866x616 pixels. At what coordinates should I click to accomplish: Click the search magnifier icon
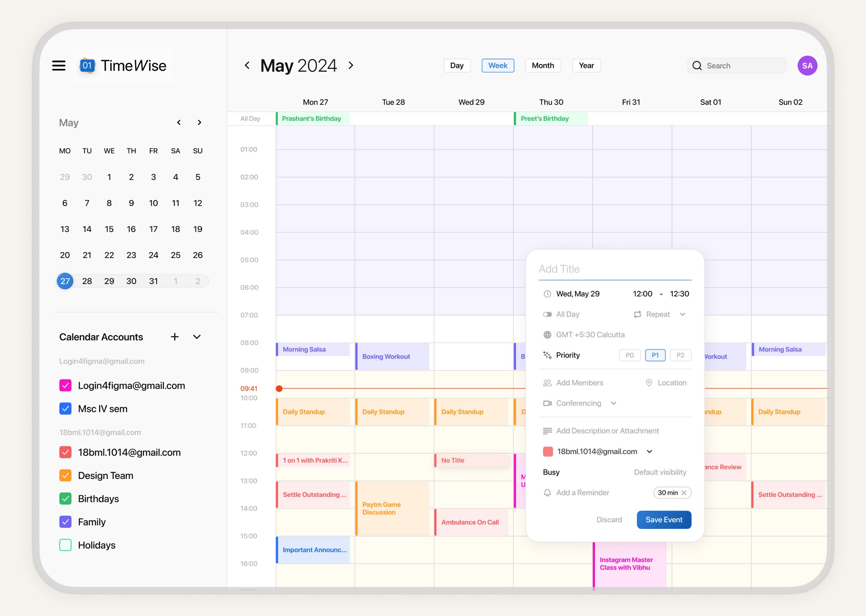coord(697,66)
